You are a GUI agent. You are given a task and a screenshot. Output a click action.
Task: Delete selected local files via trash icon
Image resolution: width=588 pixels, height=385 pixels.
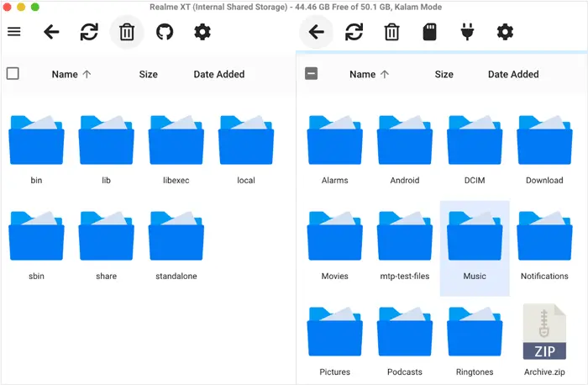point(127,32)
